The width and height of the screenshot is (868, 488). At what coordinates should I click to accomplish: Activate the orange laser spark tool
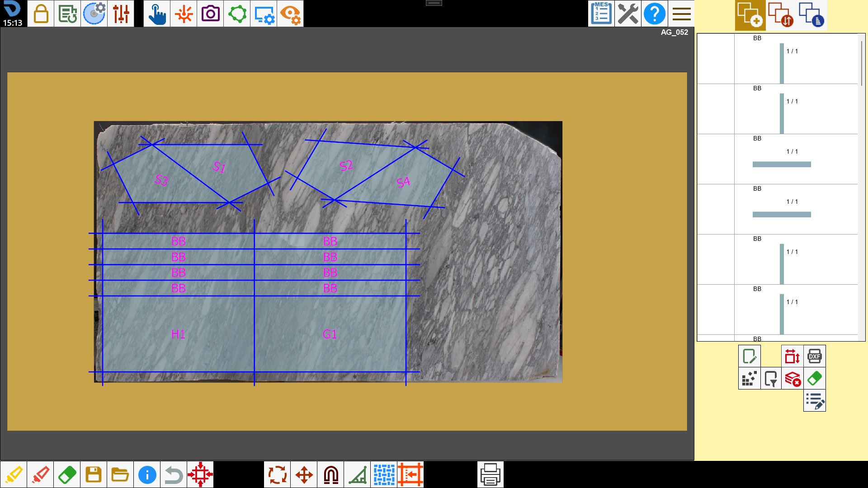pyautogui.click(x=184, y=14)
